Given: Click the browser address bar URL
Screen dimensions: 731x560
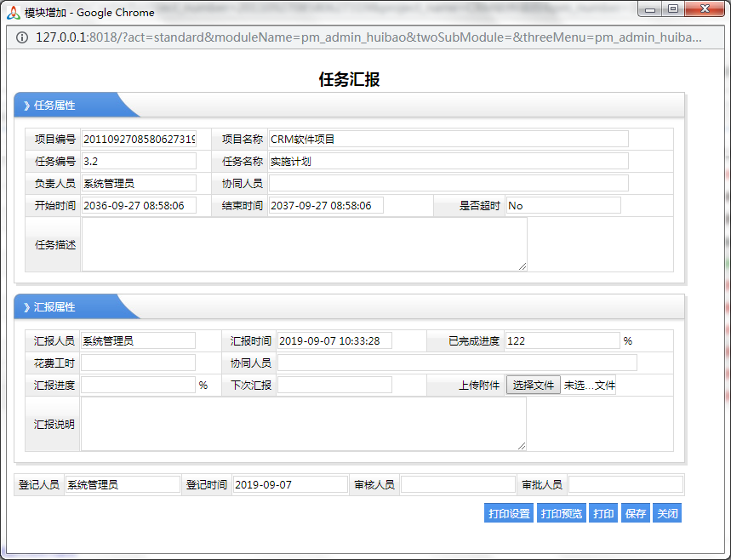Looking at the screenshot, I should click(x=366, y=37).
